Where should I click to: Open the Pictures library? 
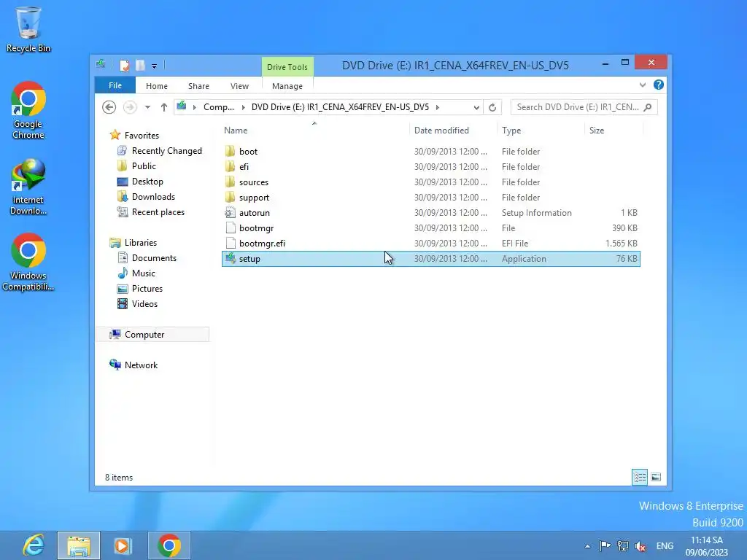(x=147, y=289)
